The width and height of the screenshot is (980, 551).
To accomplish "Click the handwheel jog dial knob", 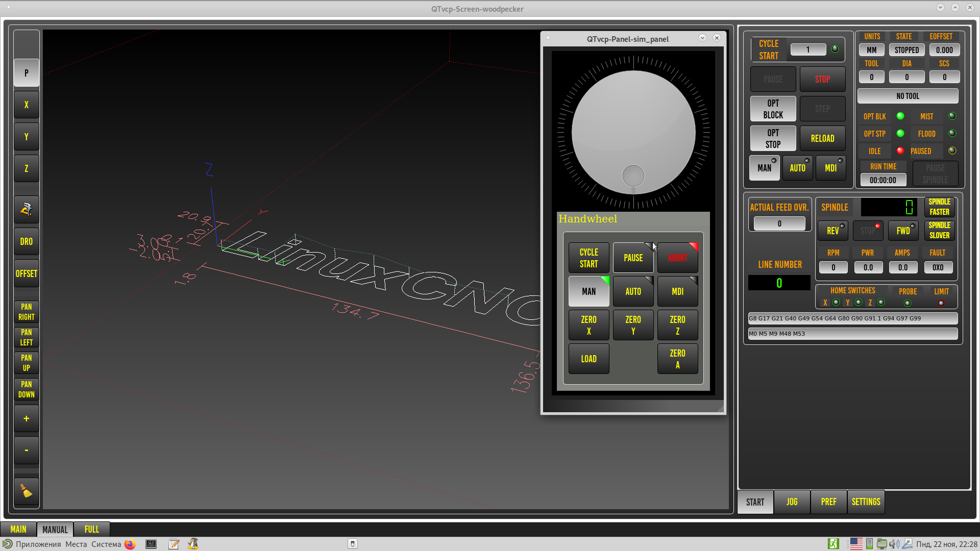I will [633, 133].
